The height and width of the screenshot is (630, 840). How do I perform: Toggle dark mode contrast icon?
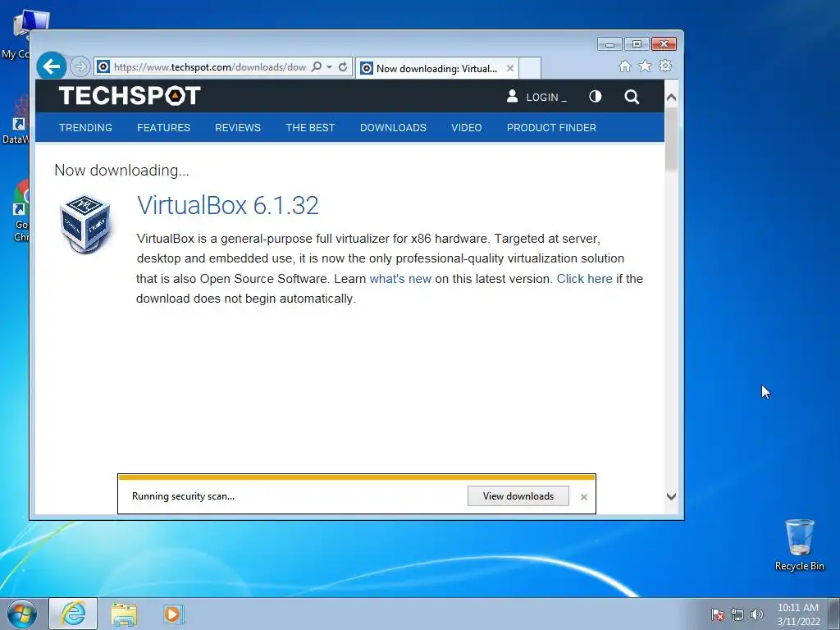click(596, 97)
